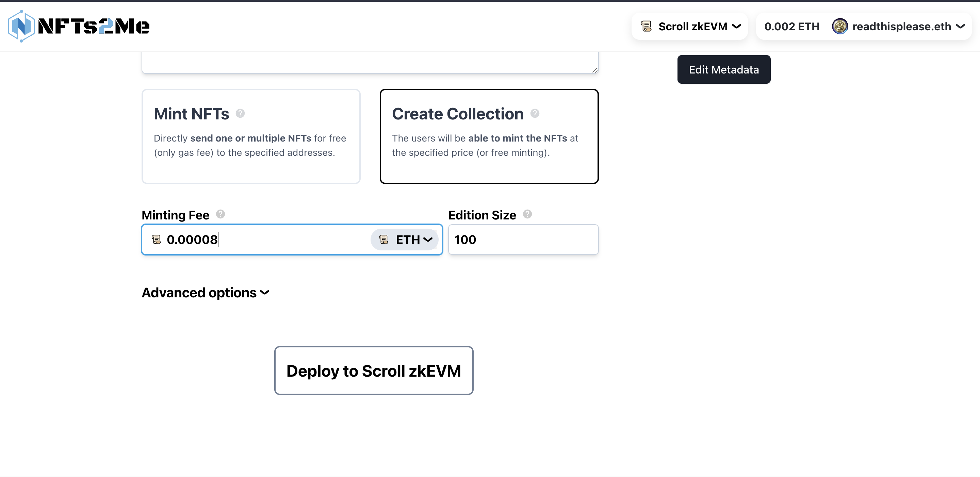Click the description textarea resize handle

[x=594, y=70]
